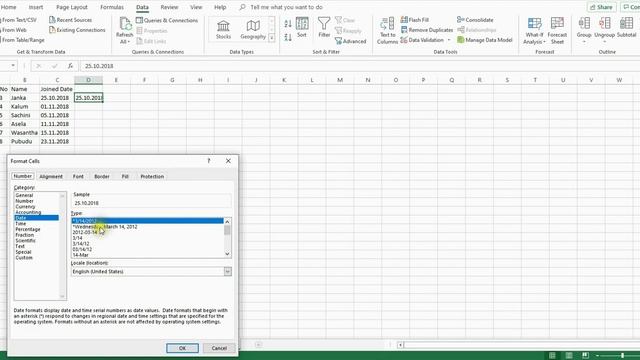This screenshot has height=360, width=640.
Task: Click the formula bar showing 25.10.2018
Action: coord(359,66)
